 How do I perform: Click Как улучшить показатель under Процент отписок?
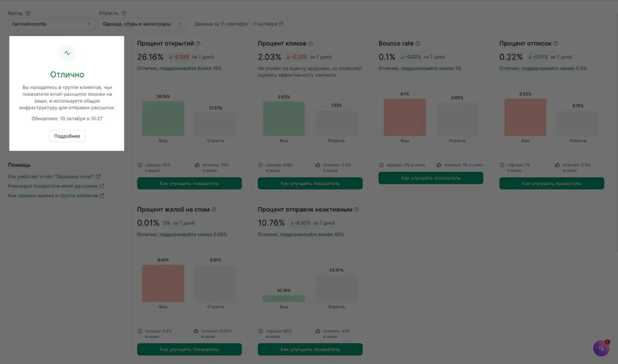(x=552, y=184)
